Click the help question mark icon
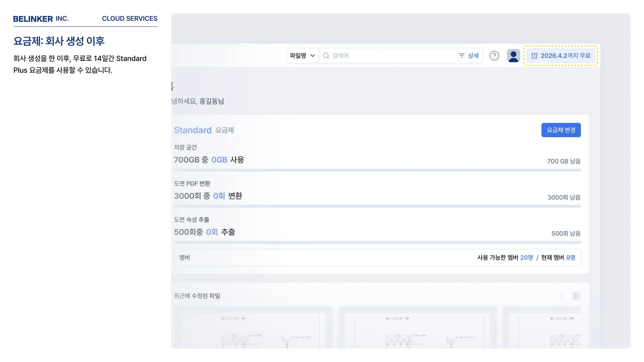This screenshot has height=362, width=644. coord(494,56)
